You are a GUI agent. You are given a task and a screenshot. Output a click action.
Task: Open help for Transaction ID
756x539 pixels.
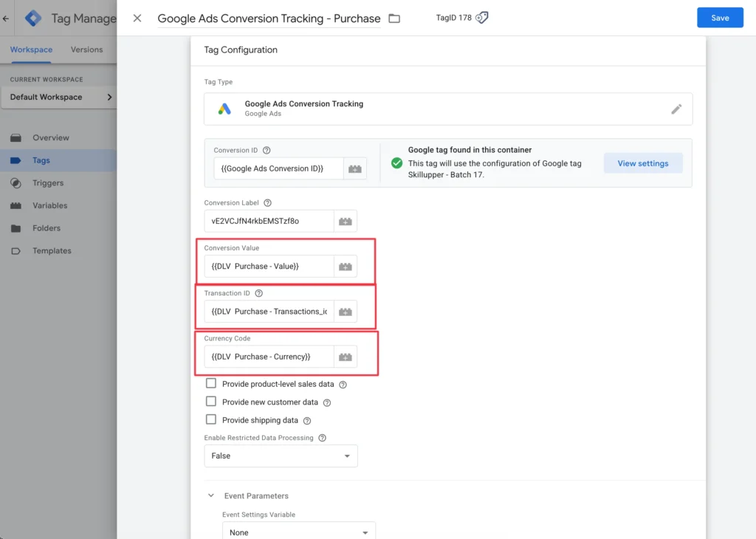(x=259, y=294)
